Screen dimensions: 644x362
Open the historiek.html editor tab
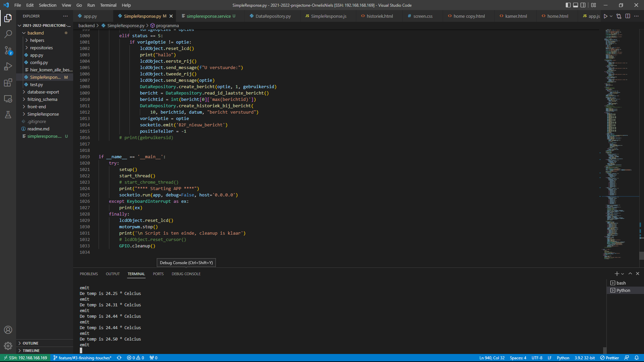pyautogui.click(x=380, y=16)
